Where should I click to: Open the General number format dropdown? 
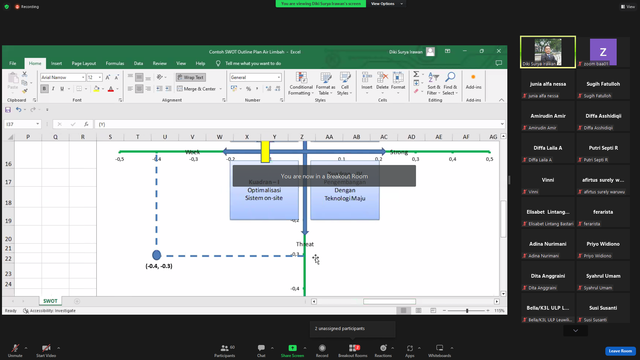point(279,77)
